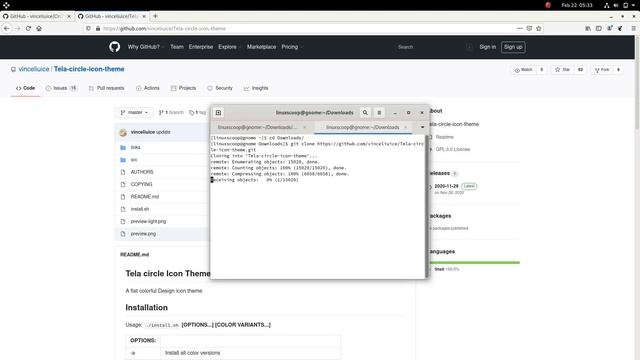Open the src folder
Viewport: 640px width, 360px height.
[134, 160]
